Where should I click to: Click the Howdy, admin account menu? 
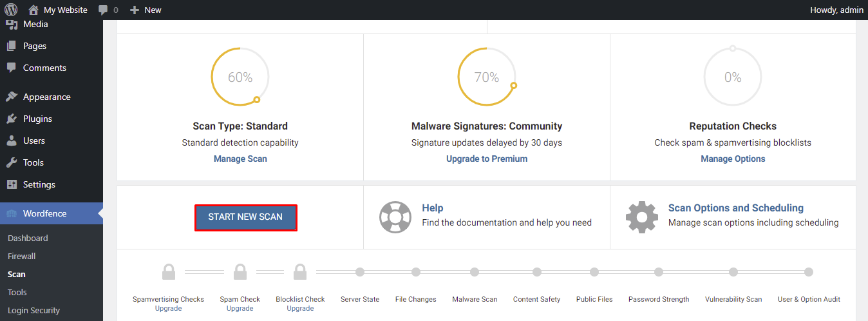[836, 10]
